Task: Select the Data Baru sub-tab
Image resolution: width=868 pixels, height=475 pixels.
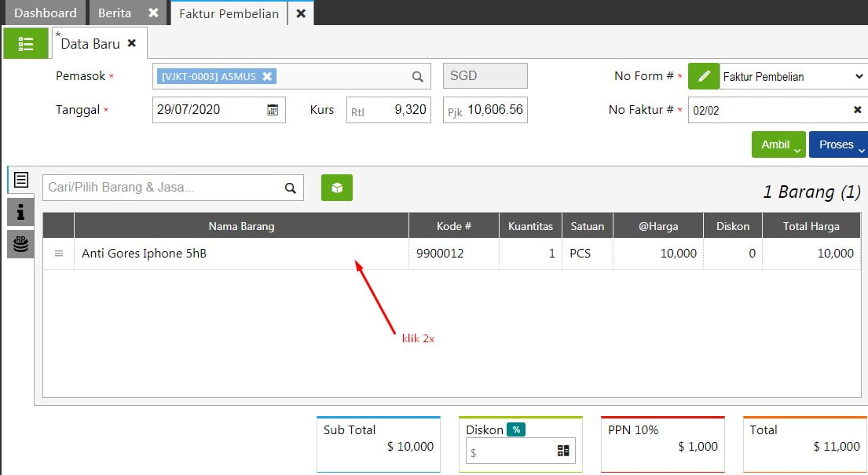Action: click(90, 44)
